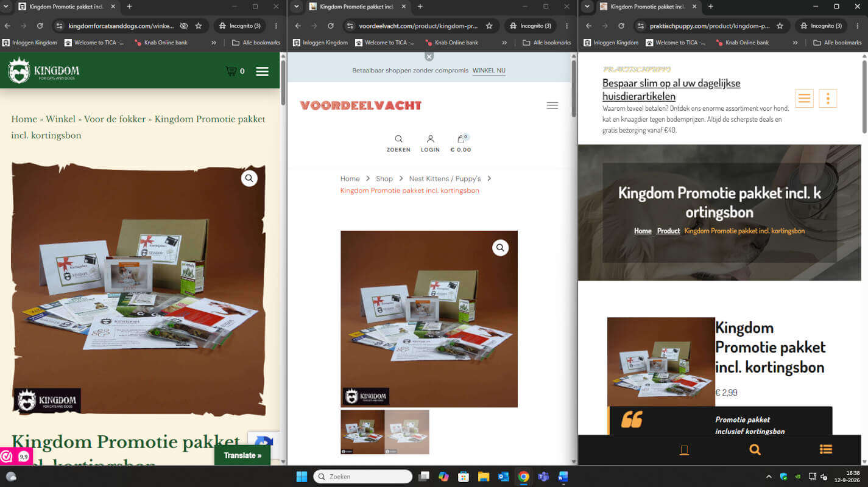Zoom product image magnifier in Kingdom window
Image resolution: width=868 pixels, height=487 pixels.
249,178
